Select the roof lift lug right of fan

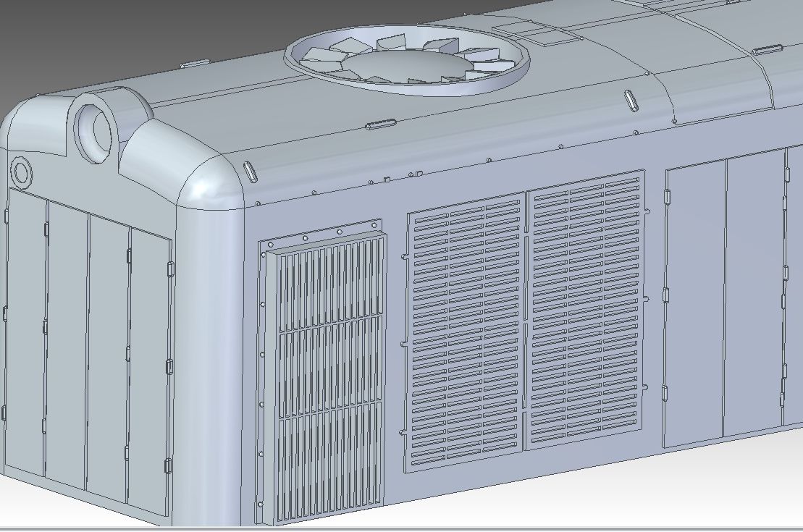point(630,100)
